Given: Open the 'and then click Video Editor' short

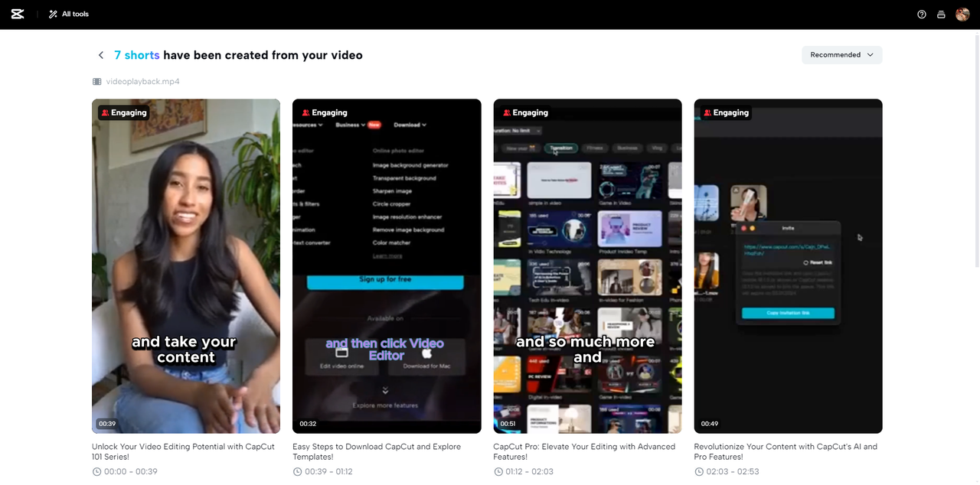Looking at the screenshot, I should click(387, 266).
